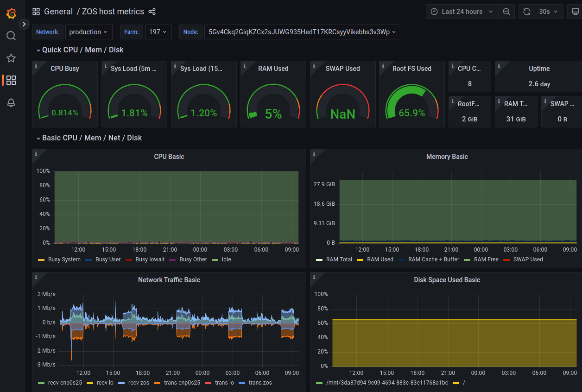Screen dimensions: 582x392
Task: Open the Starred dashboards icon
Action: [x=11, y=58]
